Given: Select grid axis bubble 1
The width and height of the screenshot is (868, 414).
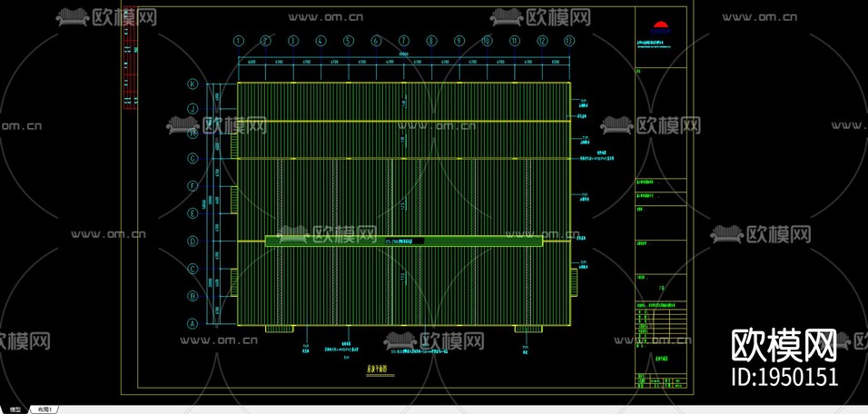Looking at the screenshot, I should click(x=239, y=41).
